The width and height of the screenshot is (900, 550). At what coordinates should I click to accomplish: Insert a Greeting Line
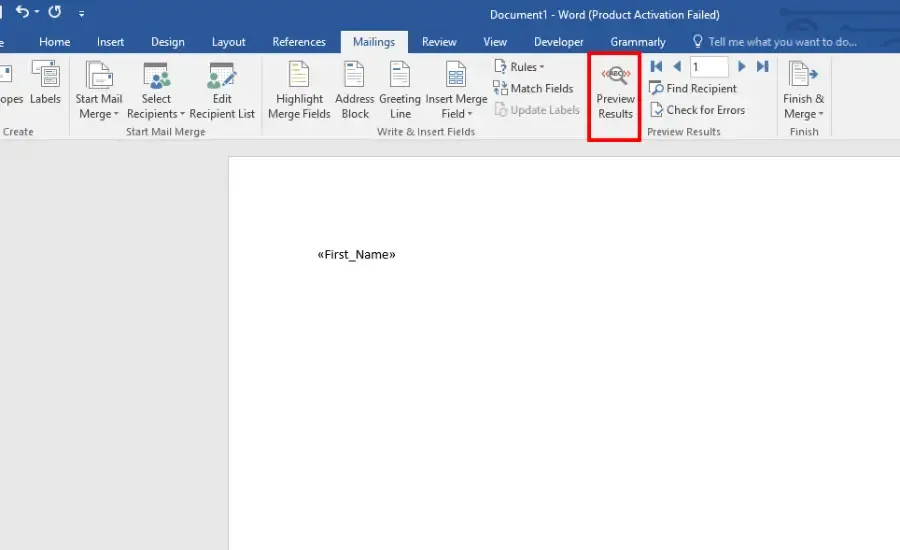[400, 90]
